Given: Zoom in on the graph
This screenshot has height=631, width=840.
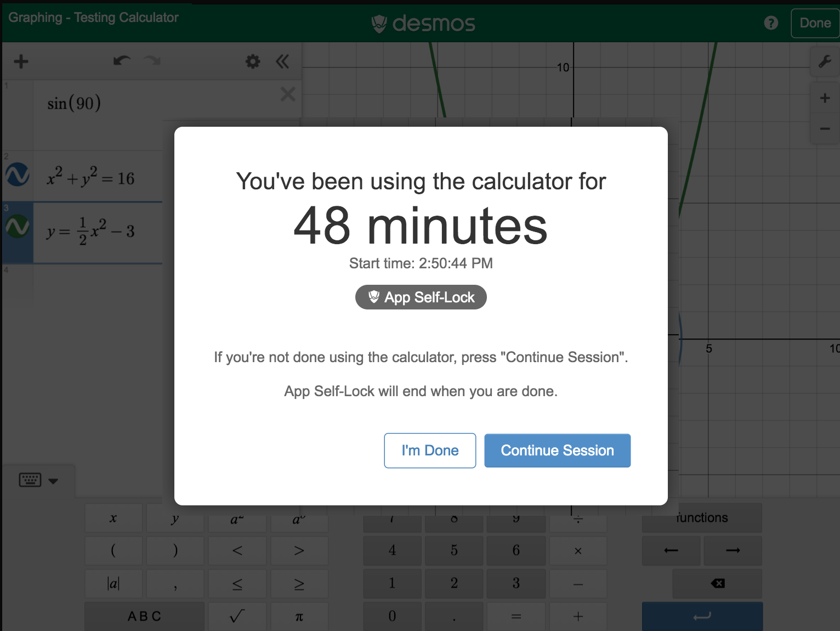Looking at the screenshot, I should [x=825, y=98].
